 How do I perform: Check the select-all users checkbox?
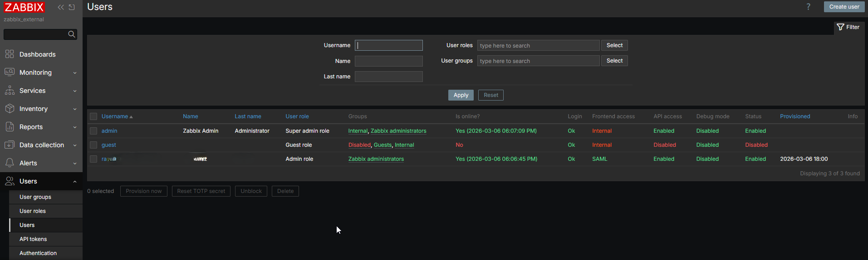click(x=93, y=116)
